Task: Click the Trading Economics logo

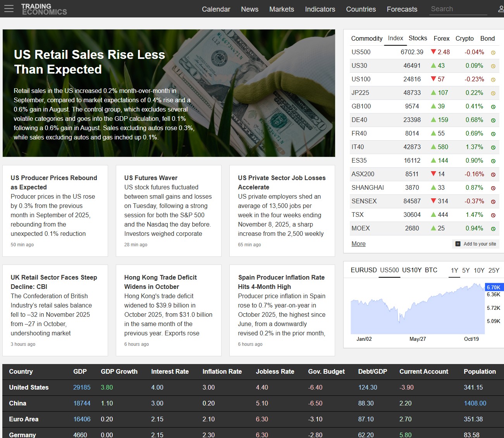Action: (44, 9)
